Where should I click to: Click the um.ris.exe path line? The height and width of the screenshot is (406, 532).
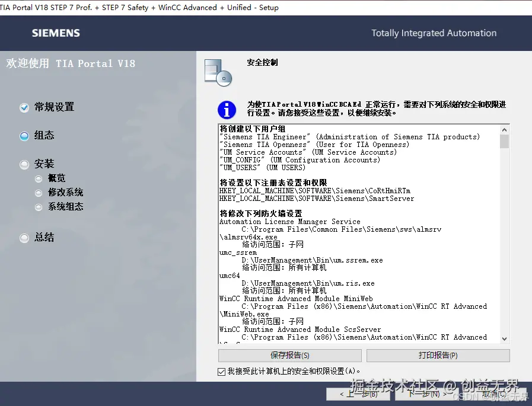[x=308, y=283]
